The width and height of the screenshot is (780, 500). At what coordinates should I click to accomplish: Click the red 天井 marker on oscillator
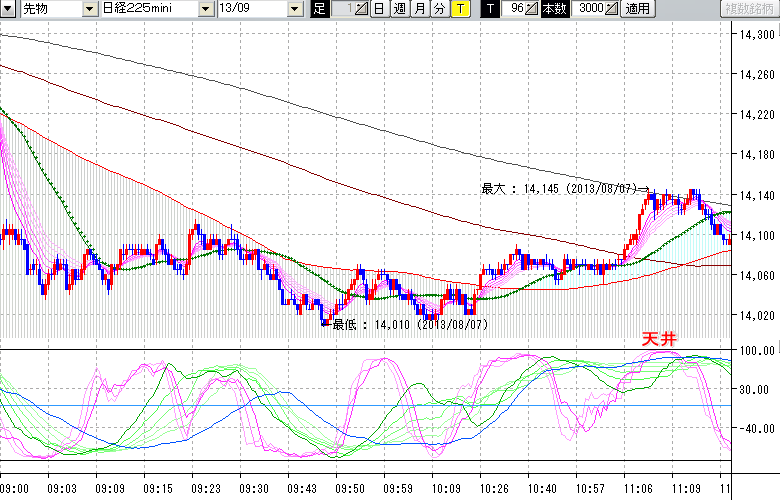click(659, 340)
